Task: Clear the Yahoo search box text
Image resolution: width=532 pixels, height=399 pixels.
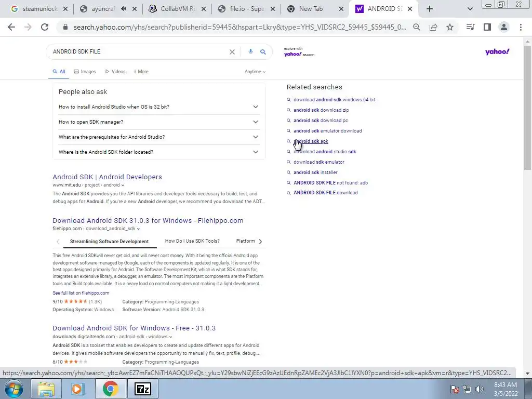Action: [x=232, y=52]
